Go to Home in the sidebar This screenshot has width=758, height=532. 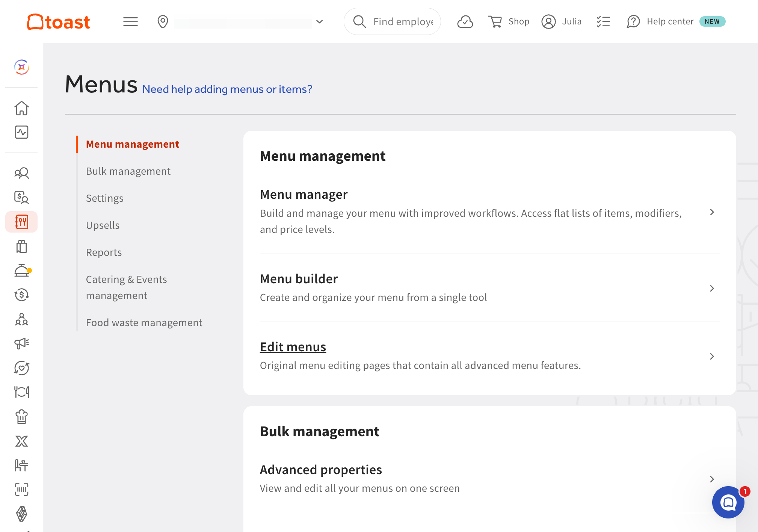(22, 108)
